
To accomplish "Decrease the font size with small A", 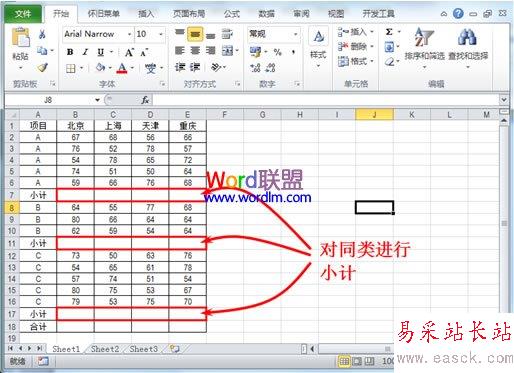I will click(144, 53).
